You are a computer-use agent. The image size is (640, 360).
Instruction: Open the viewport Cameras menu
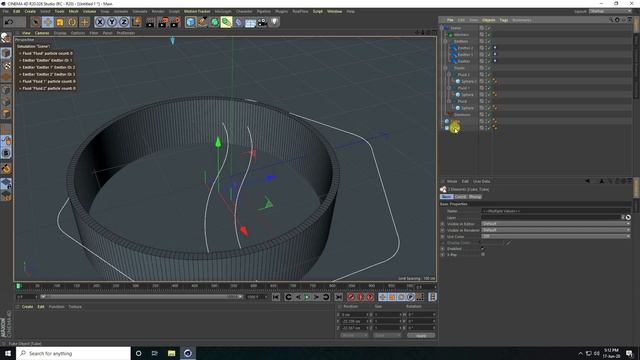pos(42,33)
